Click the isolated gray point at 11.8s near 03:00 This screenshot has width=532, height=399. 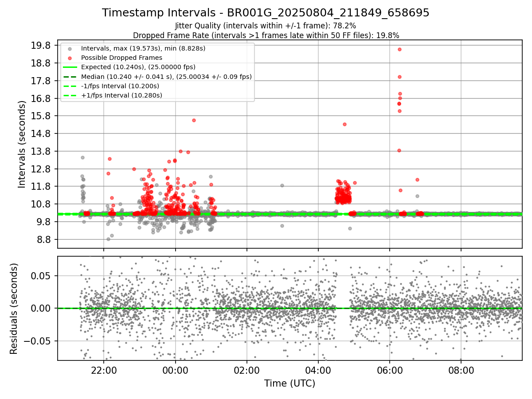pyautogui.click(x=282, y=185)
